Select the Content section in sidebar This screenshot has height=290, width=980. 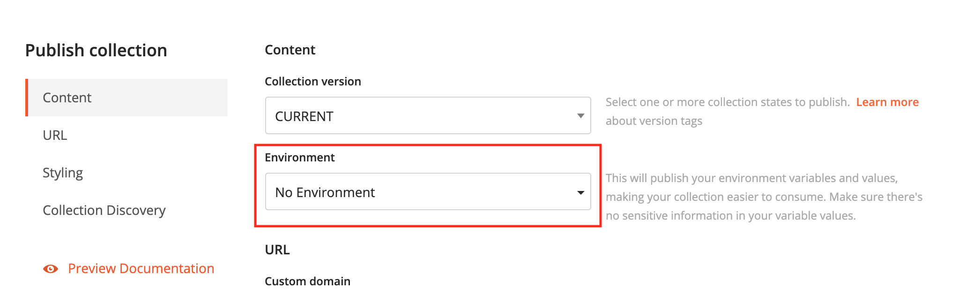pyautogui.click(x=67, y=97)
